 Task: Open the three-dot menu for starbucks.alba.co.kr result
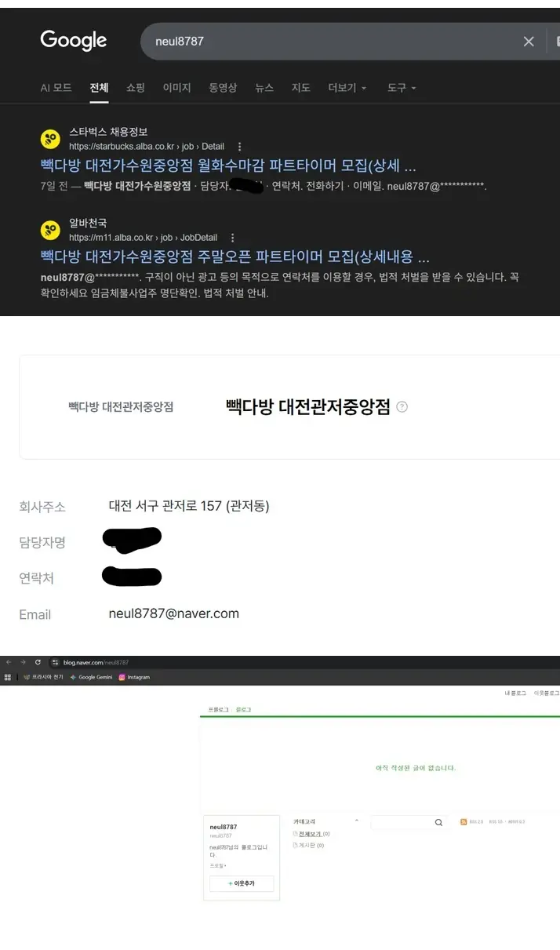tap(240, 147)
